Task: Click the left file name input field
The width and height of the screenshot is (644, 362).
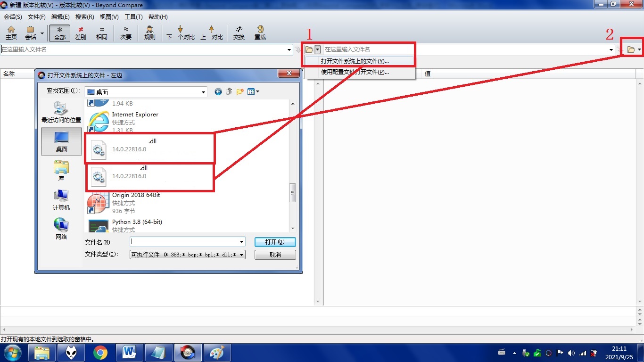Action: (x=143, y=49)
